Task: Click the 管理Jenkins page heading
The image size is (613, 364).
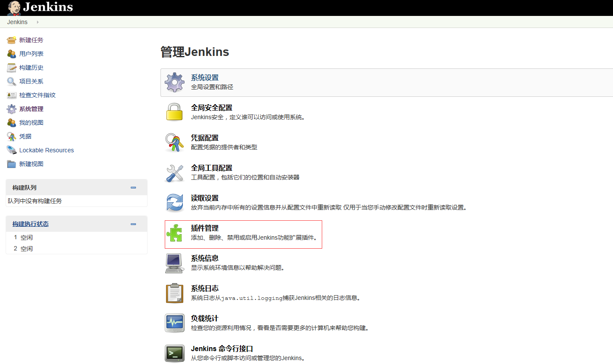Action: 195,52
